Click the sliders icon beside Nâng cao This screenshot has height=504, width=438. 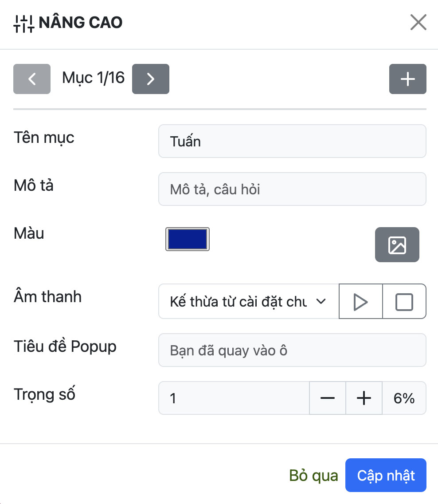pos(23,23)
